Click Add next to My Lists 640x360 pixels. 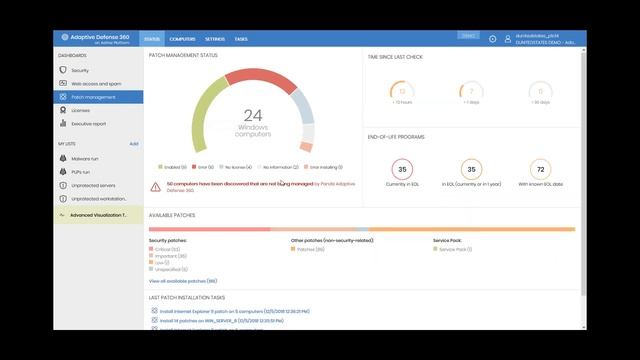point(134,144)
